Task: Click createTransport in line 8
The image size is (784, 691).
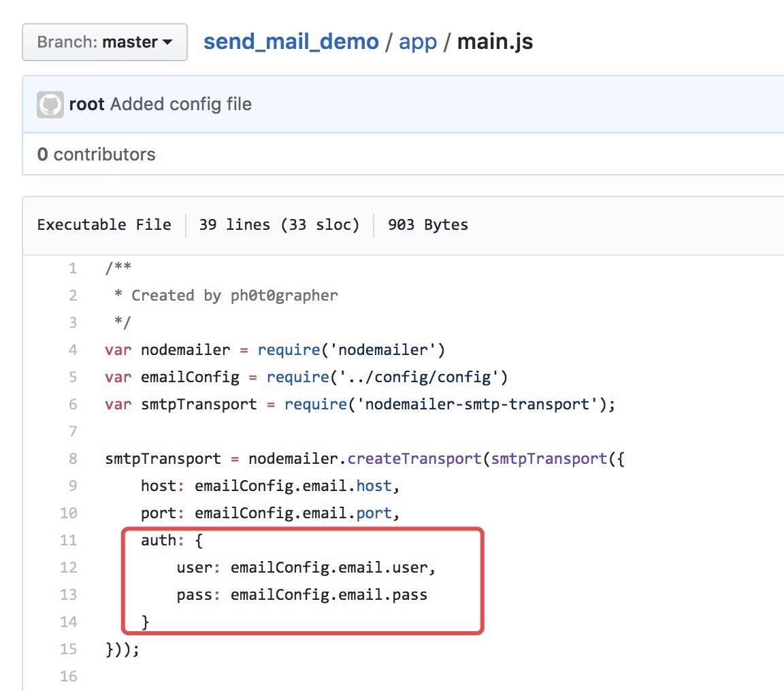Action: pos(414,458)
